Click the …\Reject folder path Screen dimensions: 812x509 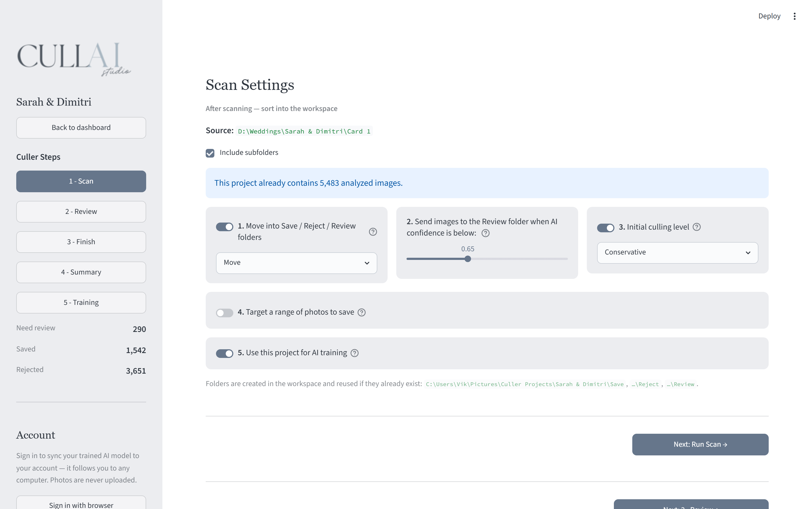click(x=645, y=384)
